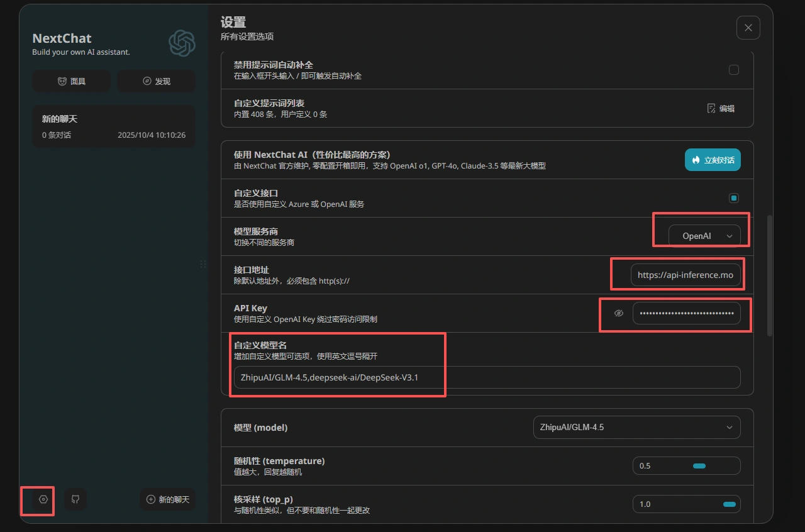Disable the 自定义接口 checkbox
The image size is (805, 532).
[733, 198]
